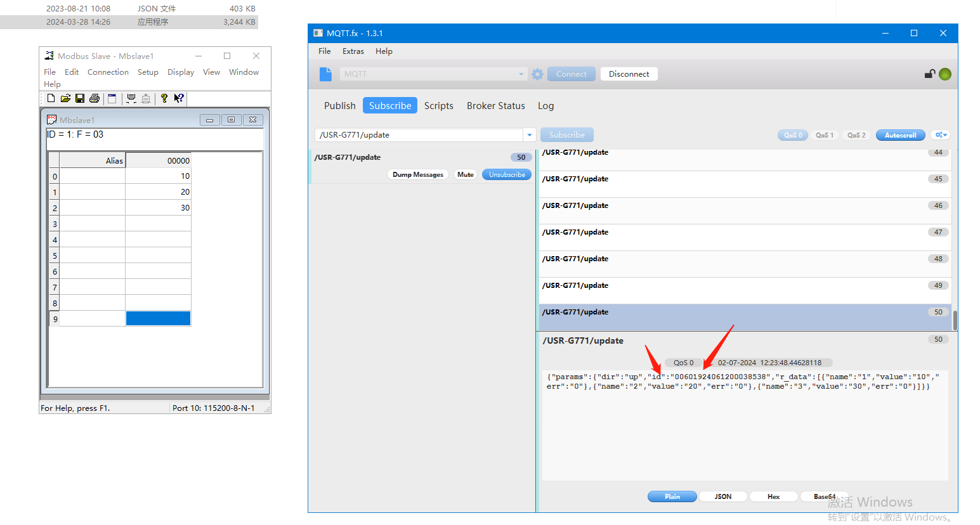Minimize the Mbslave1 child window

coord(209,120)
